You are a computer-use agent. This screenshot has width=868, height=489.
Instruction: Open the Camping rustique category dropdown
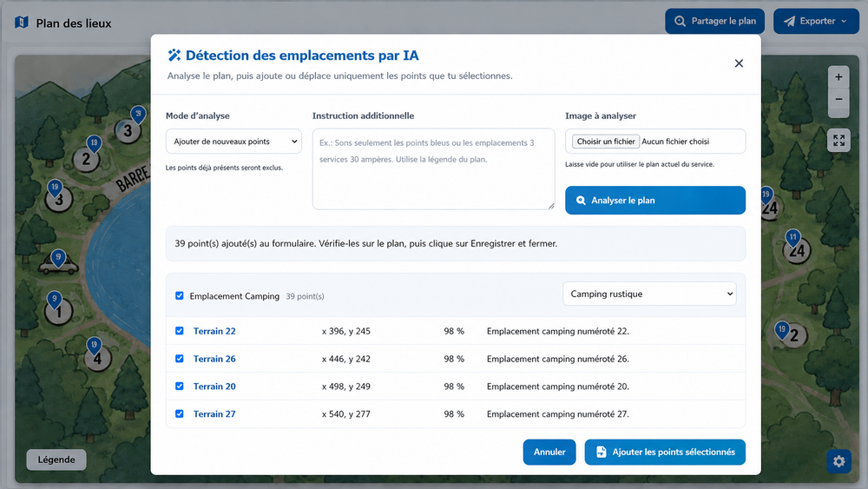click(649, 294)
